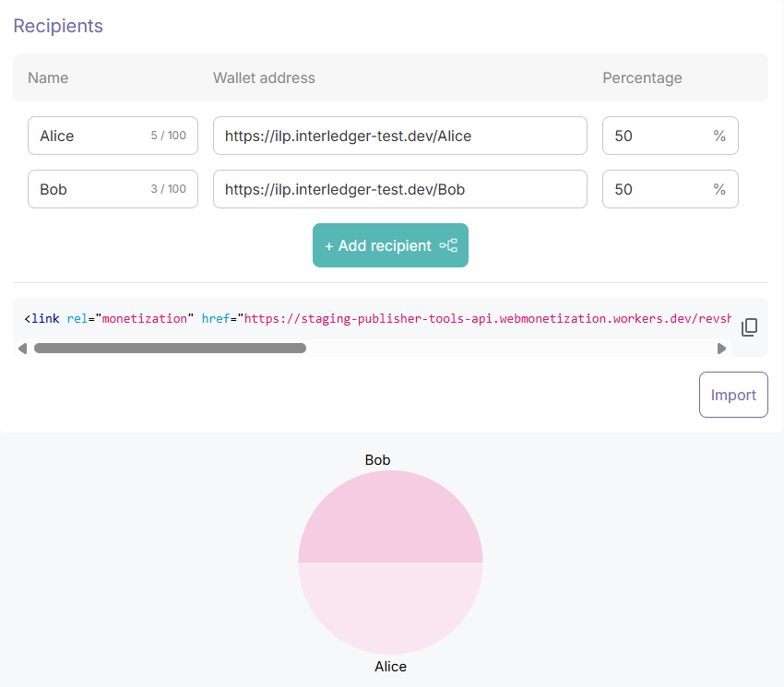Select Alice's wallet address field
The height and width of the screenshot is (687, 784).
tap(400, 136)
